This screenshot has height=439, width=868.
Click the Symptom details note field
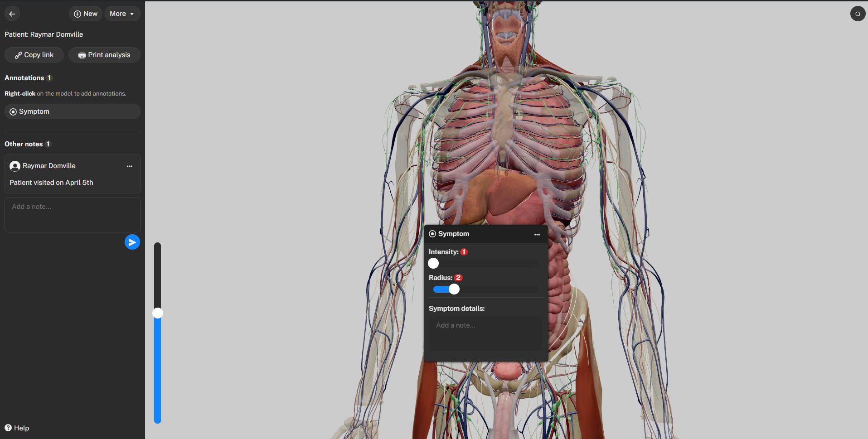click(x=485, y=333)
